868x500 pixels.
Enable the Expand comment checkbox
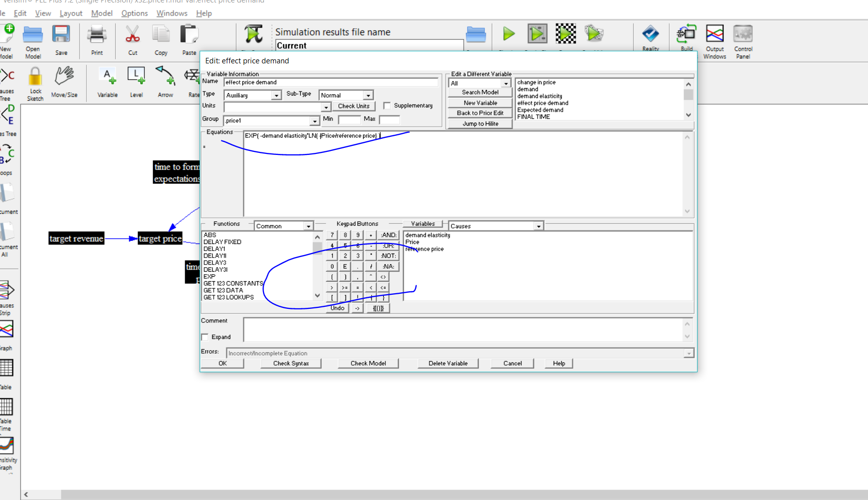click(x=205, y=337)
